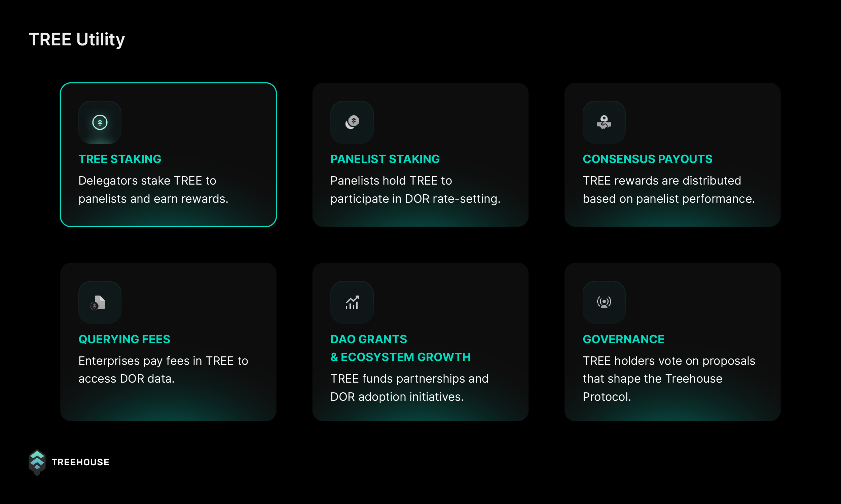
Task: Click the DAO GRANTS & ECOSYSTEM GROWTH heading
Action: [x=400, y=348]
